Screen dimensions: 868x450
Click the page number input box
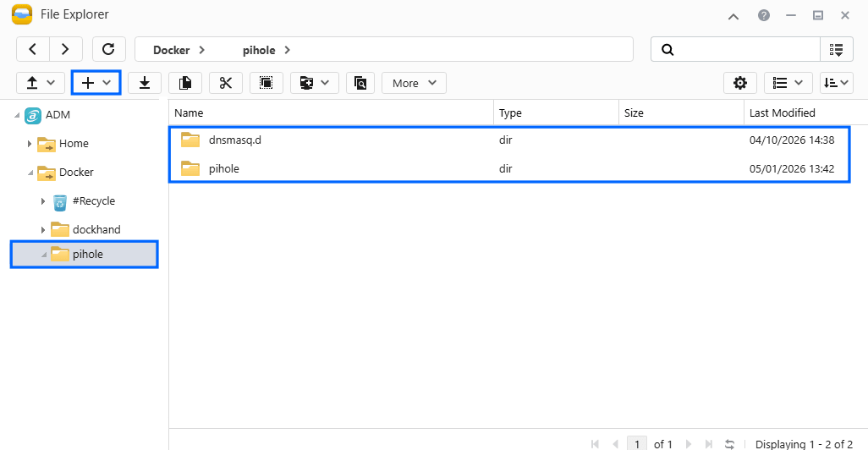[636, 443]
